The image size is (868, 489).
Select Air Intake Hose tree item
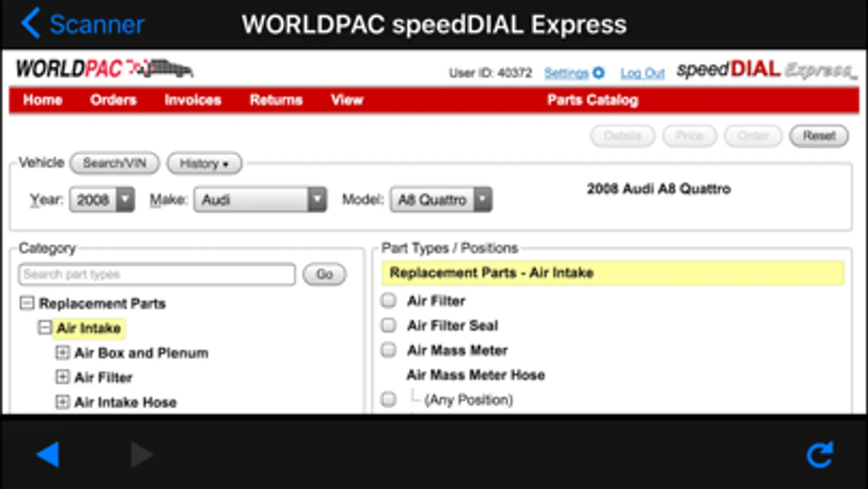(x=125, y=403)
